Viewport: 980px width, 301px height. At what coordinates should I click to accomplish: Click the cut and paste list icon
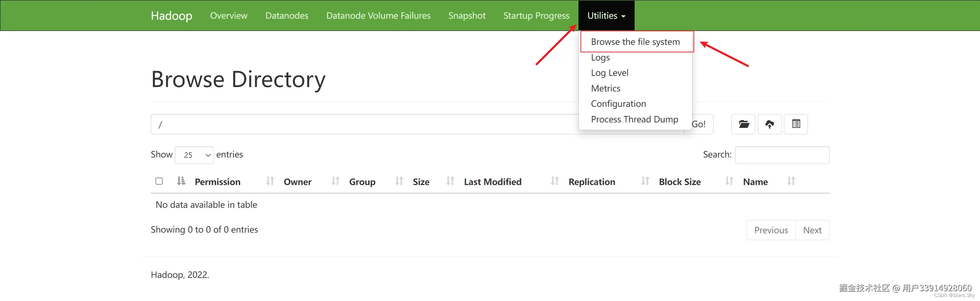796,124
